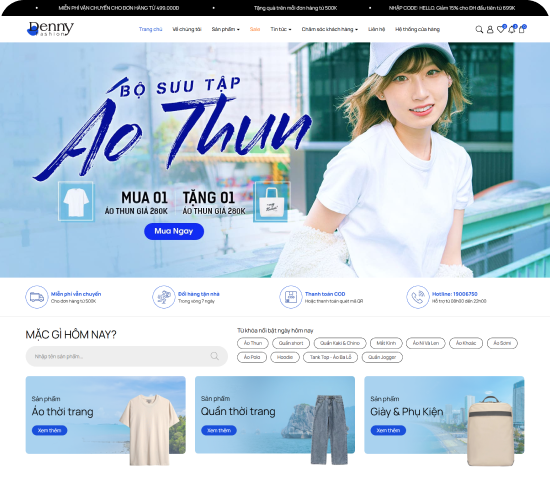Select the Hoodie keyword tag

(285, 357)
